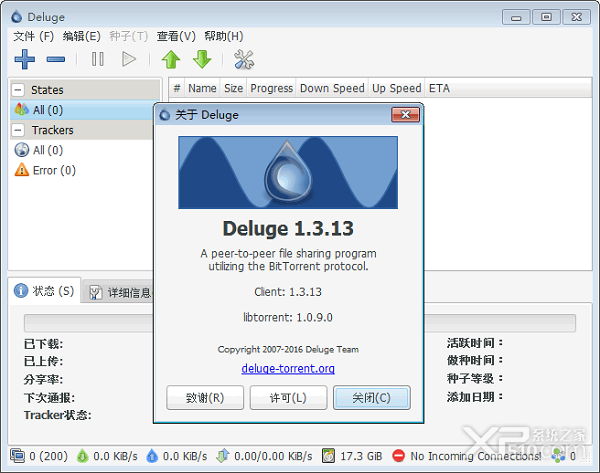Sort by Down Speed column header

(x=332, y=88)
